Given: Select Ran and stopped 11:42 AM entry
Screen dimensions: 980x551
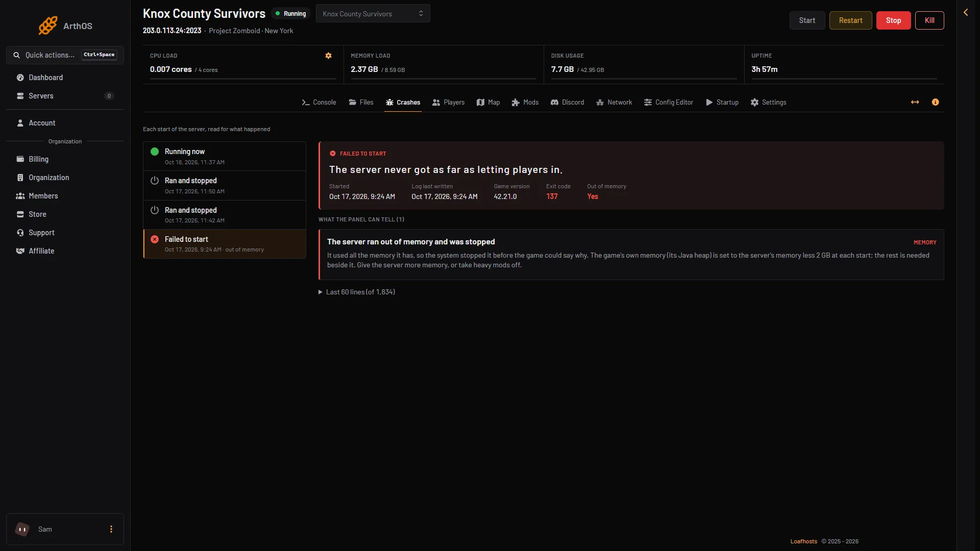Looking at the screenshot, I should coord(225,215).
